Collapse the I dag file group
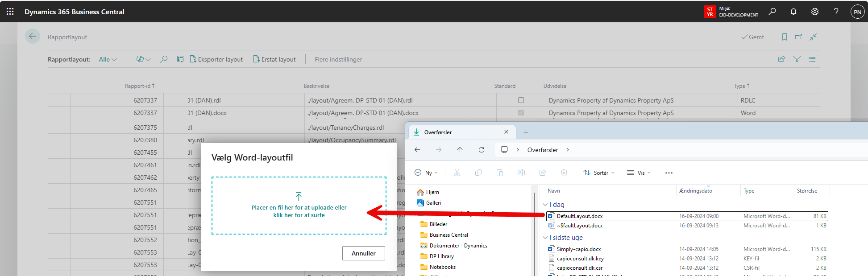Viewport: 868px width, 276px height. 545,205
